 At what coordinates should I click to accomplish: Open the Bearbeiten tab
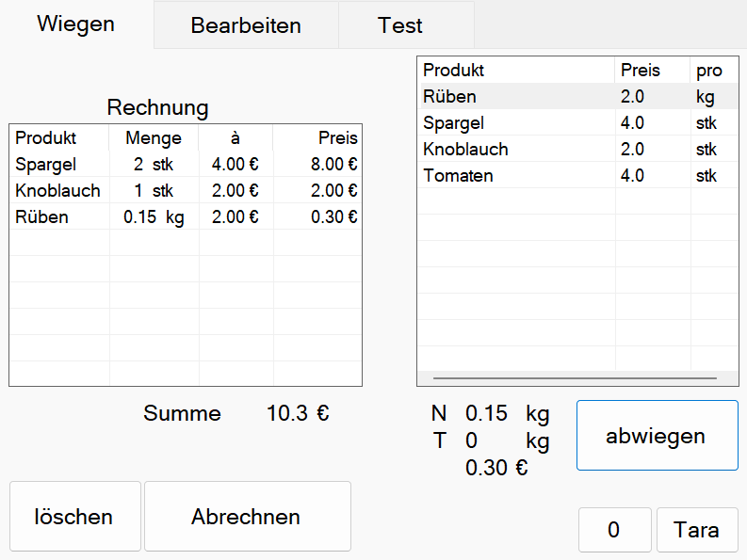246,25
